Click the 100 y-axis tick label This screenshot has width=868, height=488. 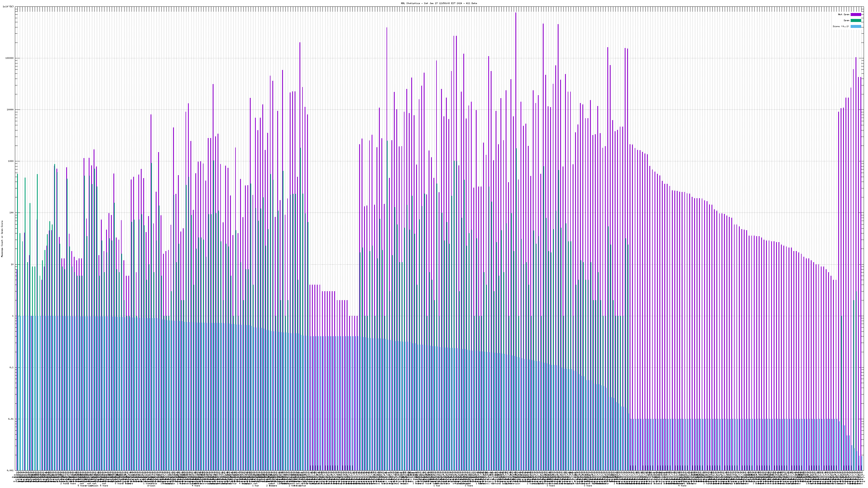[x=12, y=213]
